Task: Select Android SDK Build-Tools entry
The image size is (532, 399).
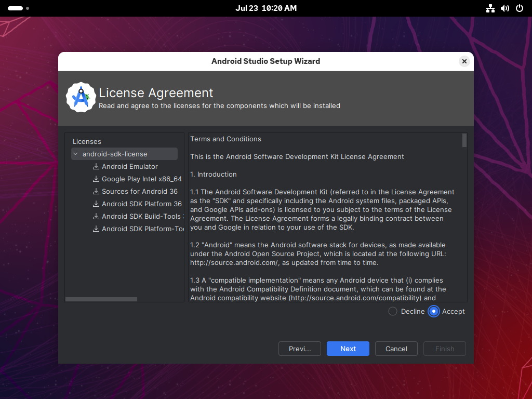Action: tap(142, 217)
